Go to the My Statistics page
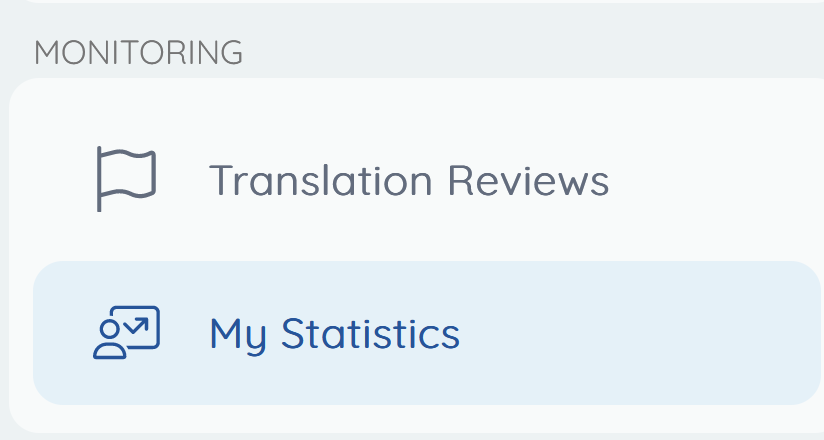The width and height of the screenshot is (824, 440). pyautogui.click(x=334, y=333)
